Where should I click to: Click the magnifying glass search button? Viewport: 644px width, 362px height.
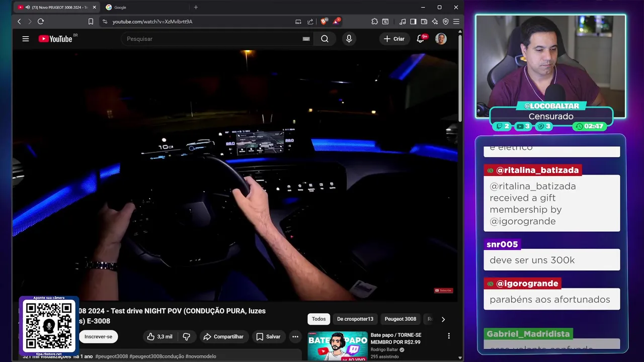pos(325,39)
